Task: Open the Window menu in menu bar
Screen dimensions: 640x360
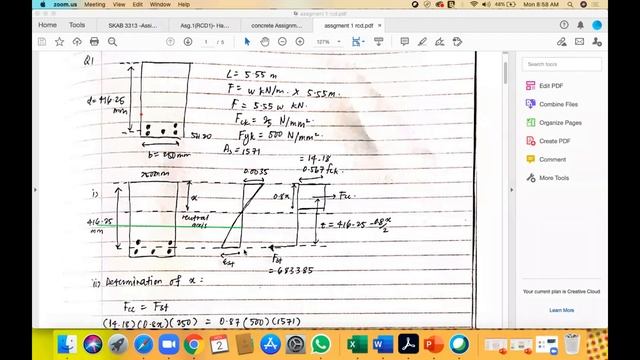Action: pos(160,4)
